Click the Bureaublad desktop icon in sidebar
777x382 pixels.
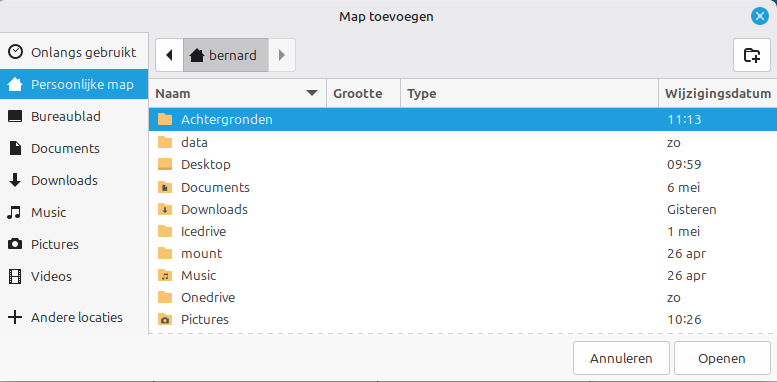[x=15, y=116]
